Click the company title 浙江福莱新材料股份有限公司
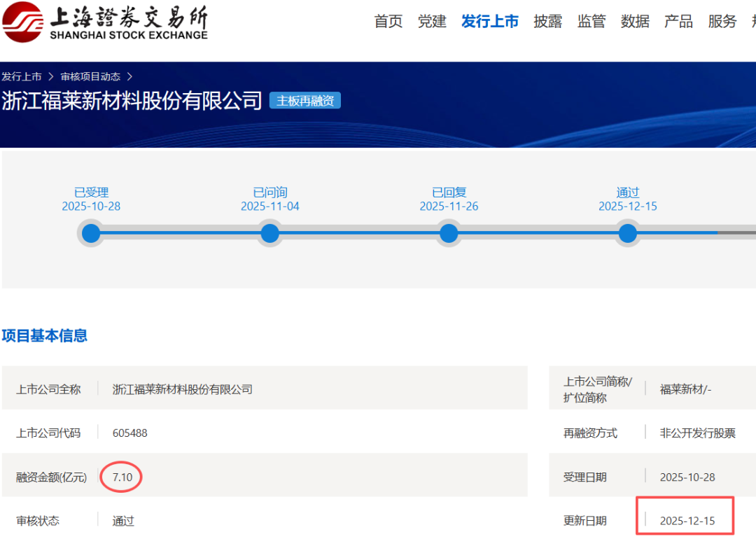 coord(132,101)
